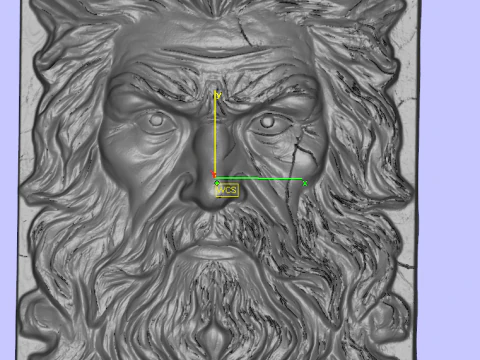Select the green X axis line
Screen dimensions: 480x360
259,179
